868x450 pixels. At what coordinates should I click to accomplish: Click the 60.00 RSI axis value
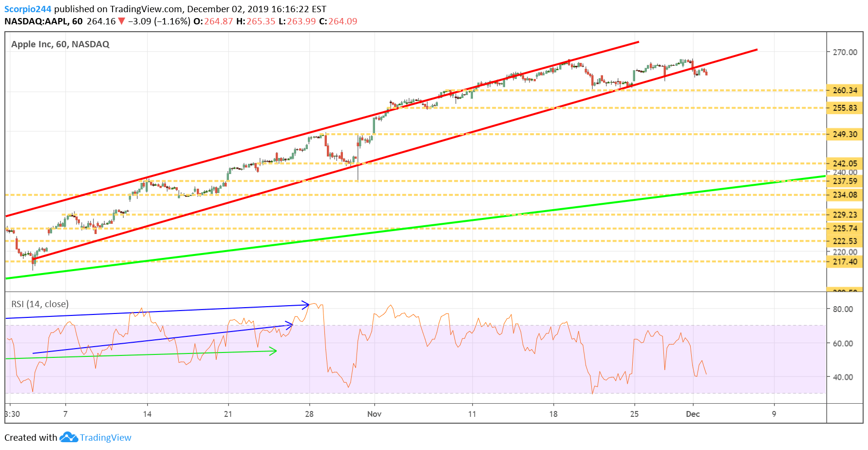pyautogui.click(x=843, y=344)
